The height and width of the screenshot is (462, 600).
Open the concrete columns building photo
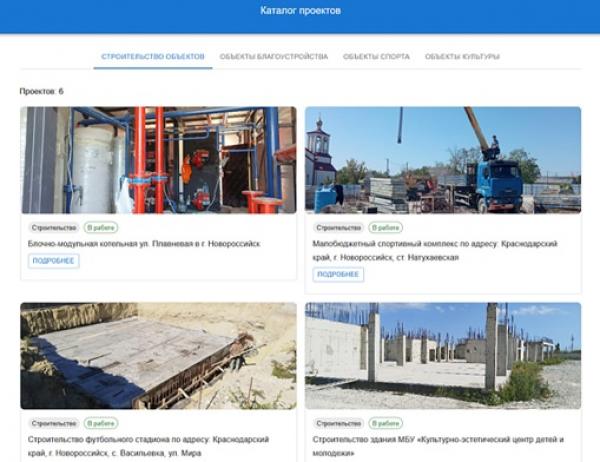442,355
